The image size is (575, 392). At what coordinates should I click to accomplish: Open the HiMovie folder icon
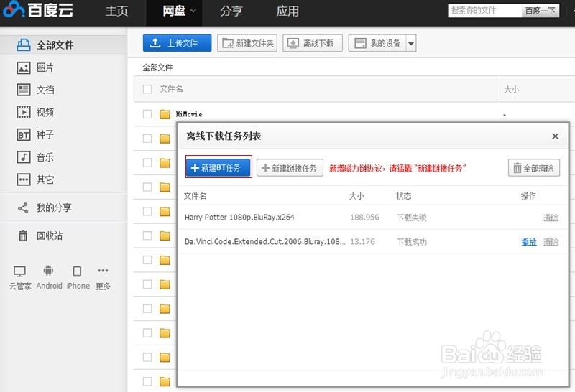pyautogui.click(x=165, y=114)
